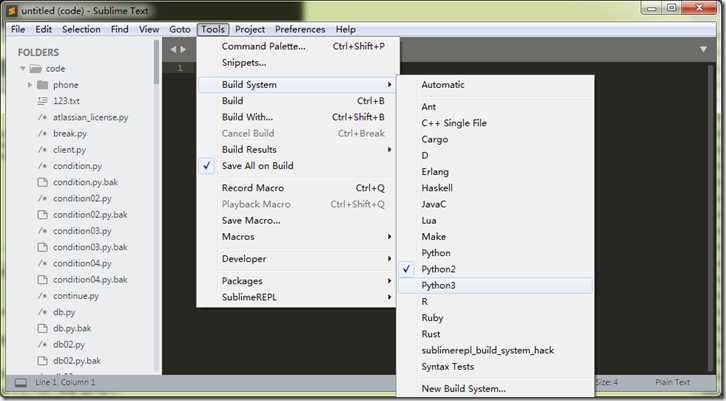Collapse the code folder tree
Screen dimensions: 726x401
pyautogui.click(x=23, y=69)
